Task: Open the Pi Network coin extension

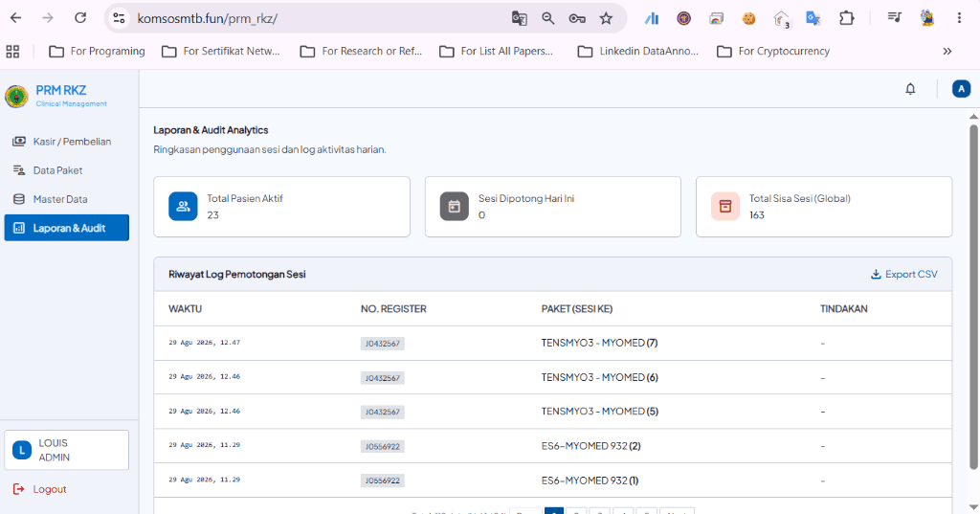Action: (683, 19)
